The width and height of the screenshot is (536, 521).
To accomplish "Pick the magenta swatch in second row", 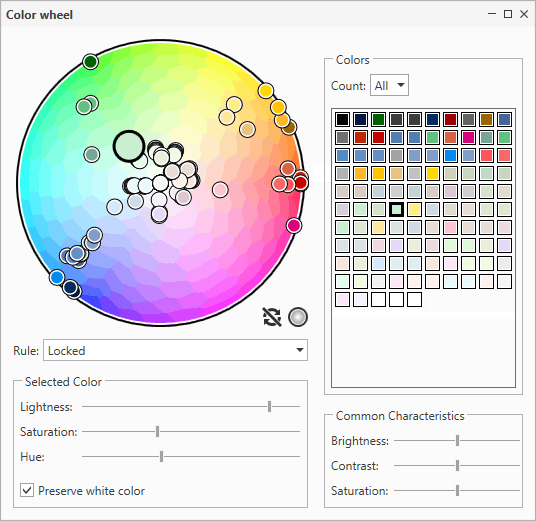I will click(468, 137).
